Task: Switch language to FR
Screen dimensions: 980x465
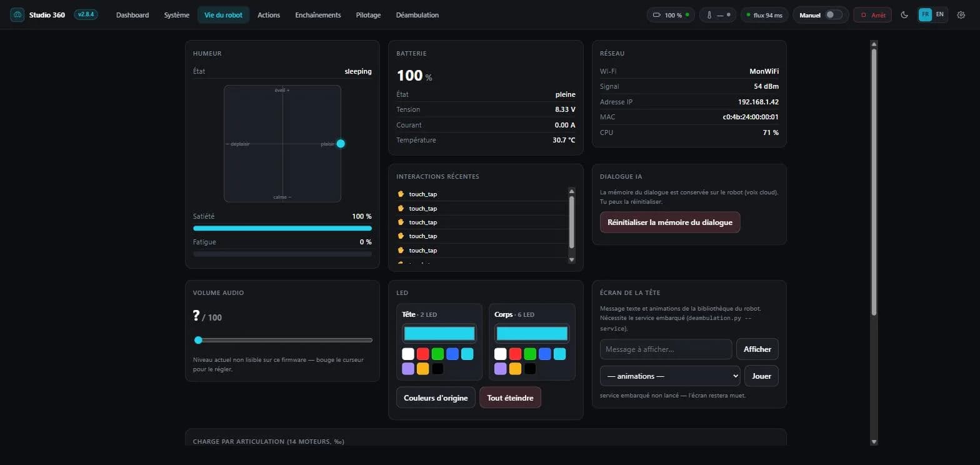Action: tap(925, 14)
